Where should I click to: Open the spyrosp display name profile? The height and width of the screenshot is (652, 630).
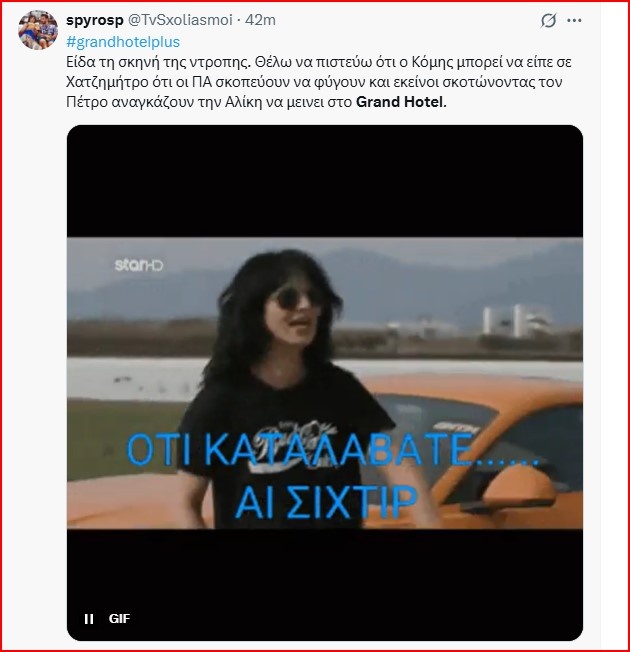click(x=95, y=20)
